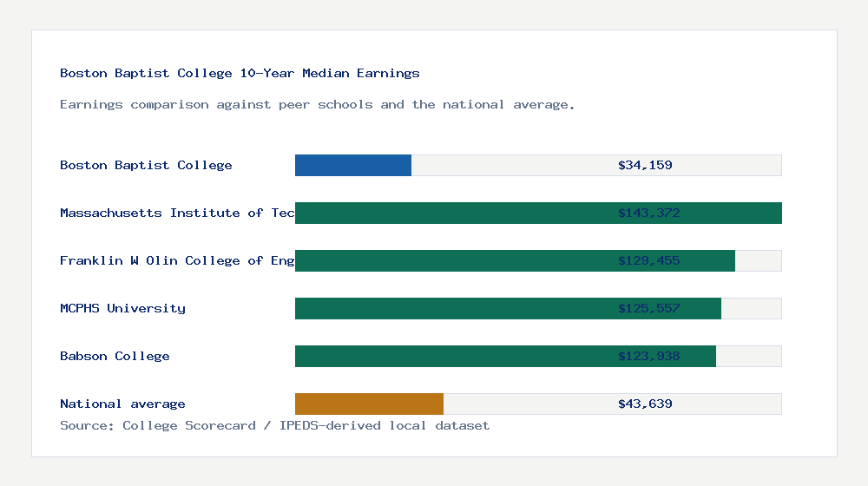Click the MCPHS University green bar
This screenshot has width=868, height=486.
508,308
